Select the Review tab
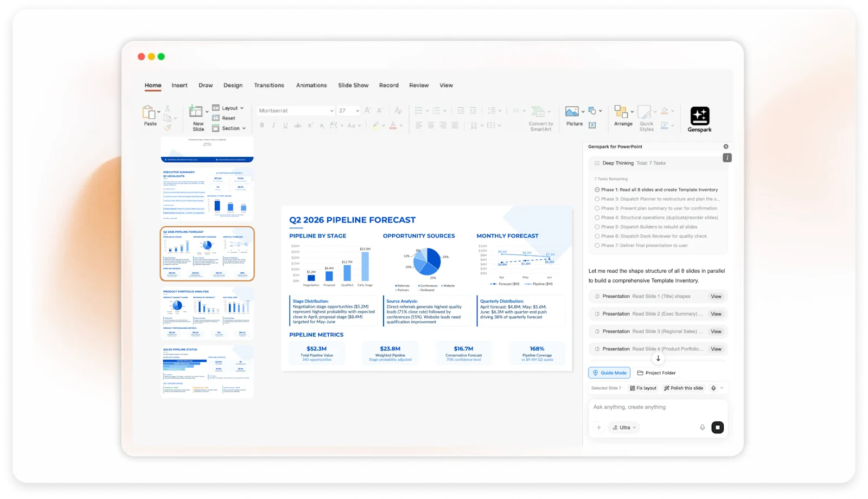The width and height of the screenshot is (868, 499). pyautogui.click(x=419, y=85)
